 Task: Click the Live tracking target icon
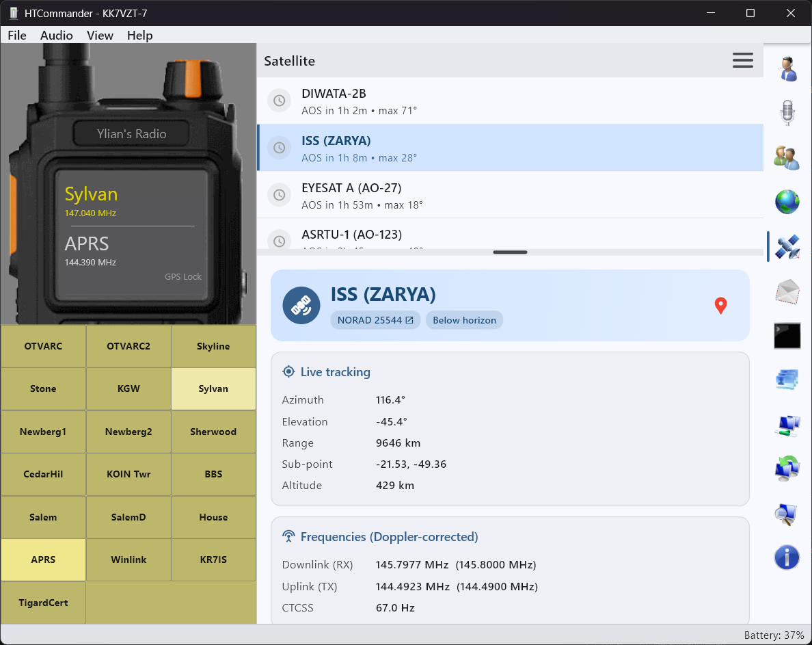(x=288, y=372)
